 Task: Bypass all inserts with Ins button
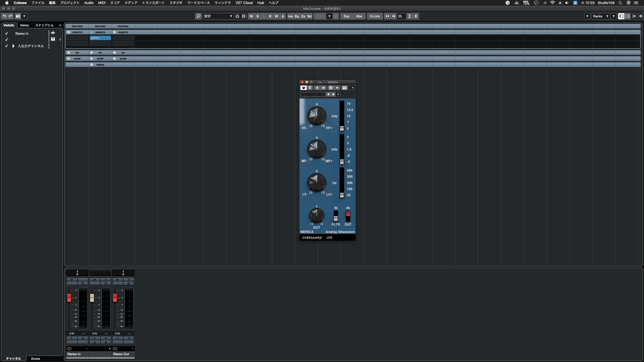[x=291, y=16]
